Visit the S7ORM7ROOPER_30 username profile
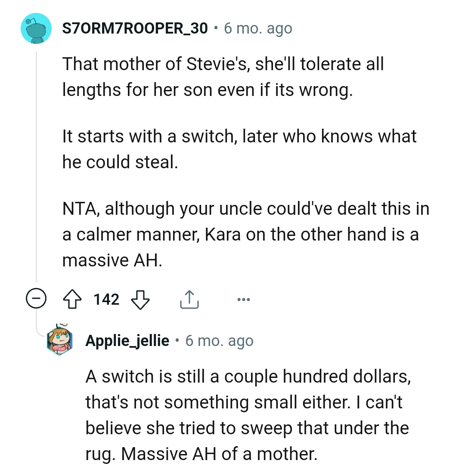The height and width of the screenshot is (476, 465). pos(135,29)
